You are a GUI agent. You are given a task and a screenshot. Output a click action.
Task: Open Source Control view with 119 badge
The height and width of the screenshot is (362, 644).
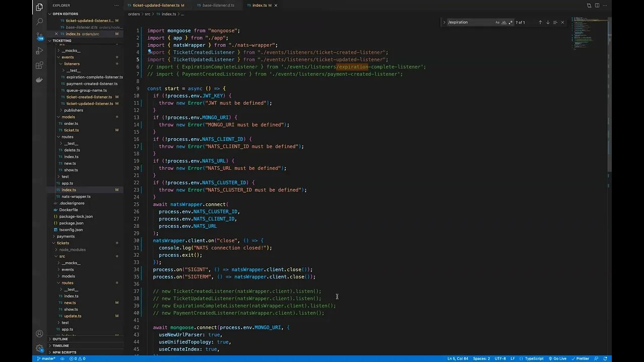(39, 36)
